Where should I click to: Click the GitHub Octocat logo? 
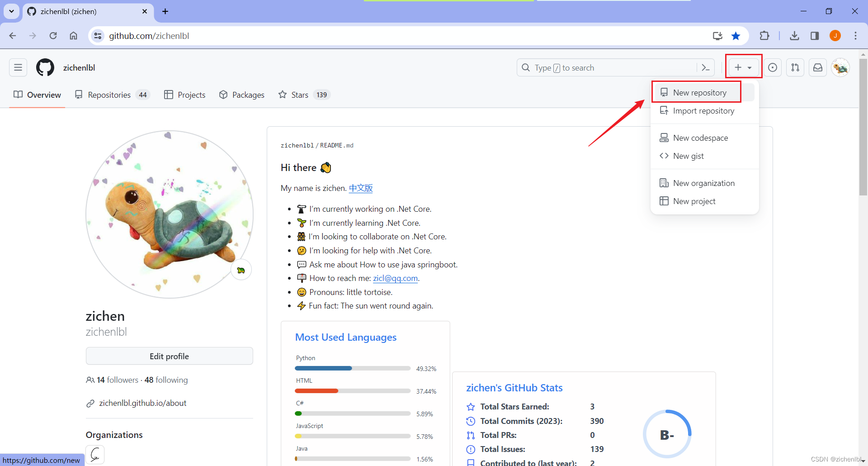(45, 67)
